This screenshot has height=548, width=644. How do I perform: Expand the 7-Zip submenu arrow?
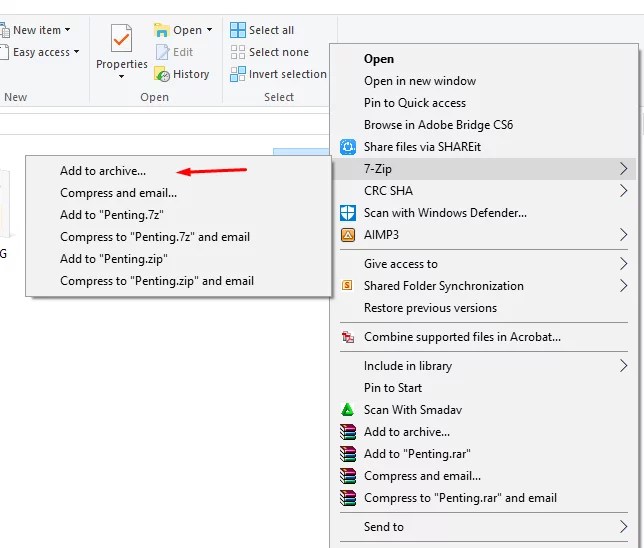pyautogui.click(x=623, y=169)
